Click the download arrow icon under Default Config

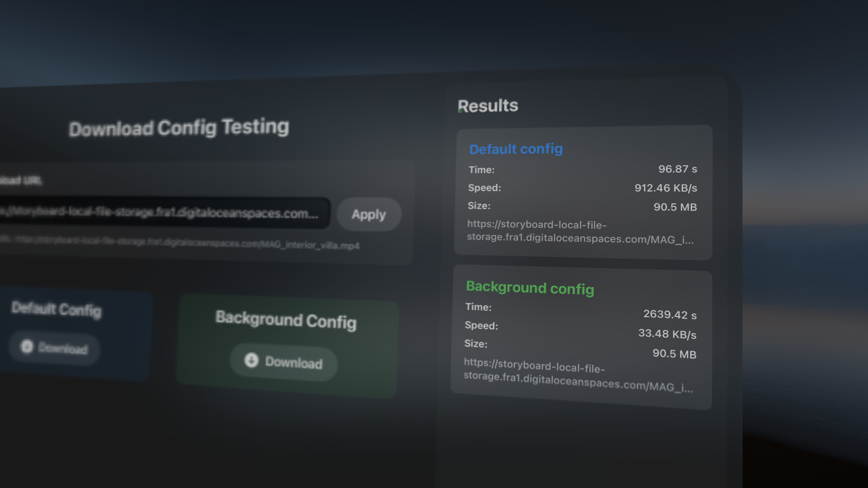pyautogui.click(x=27, y=347)
